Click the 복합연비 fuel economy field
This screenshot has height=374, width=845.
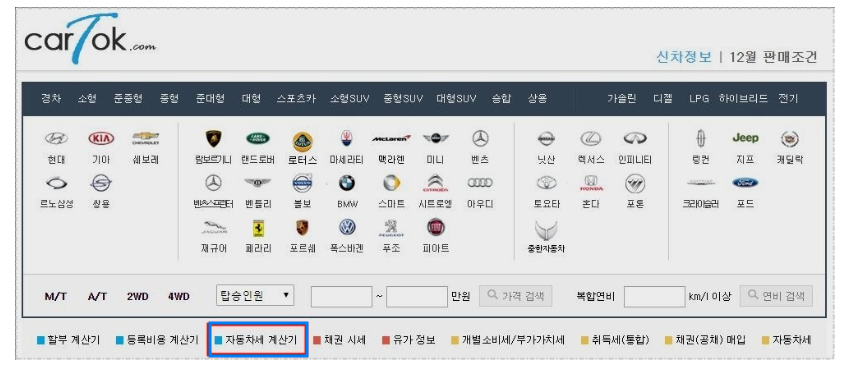pos(654,297)
